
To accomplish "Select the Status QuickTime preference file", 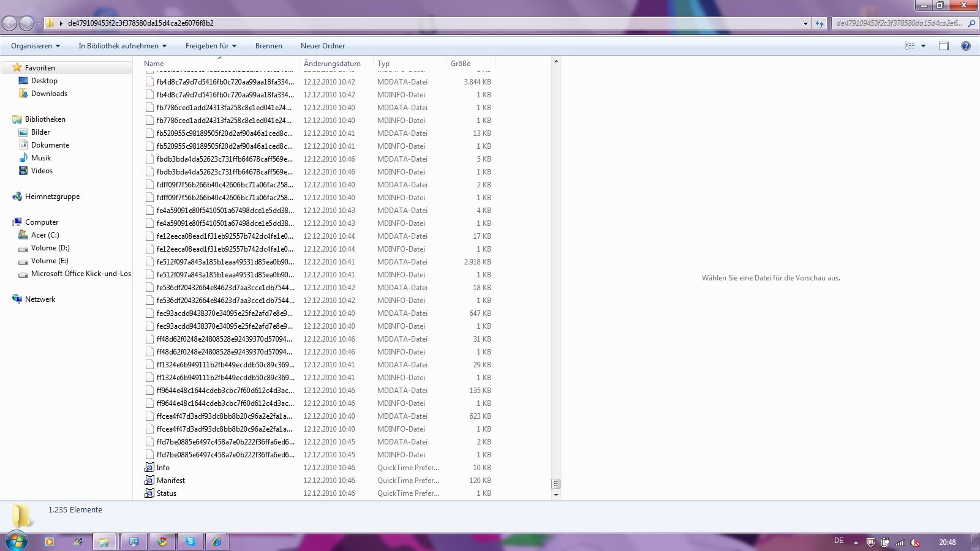I will pyautogui.click(x=167, y=493).
